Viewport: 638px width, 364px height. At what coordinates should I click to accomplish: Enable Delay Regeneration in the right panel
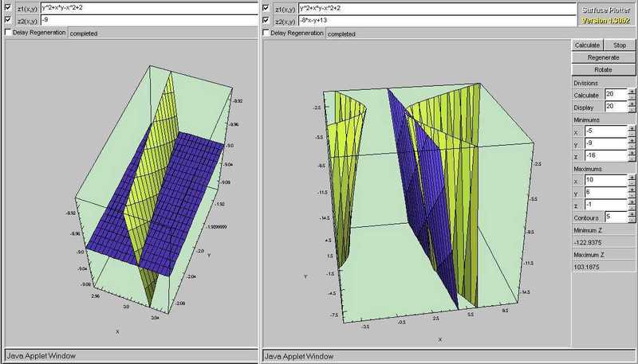tap(266, 33)
